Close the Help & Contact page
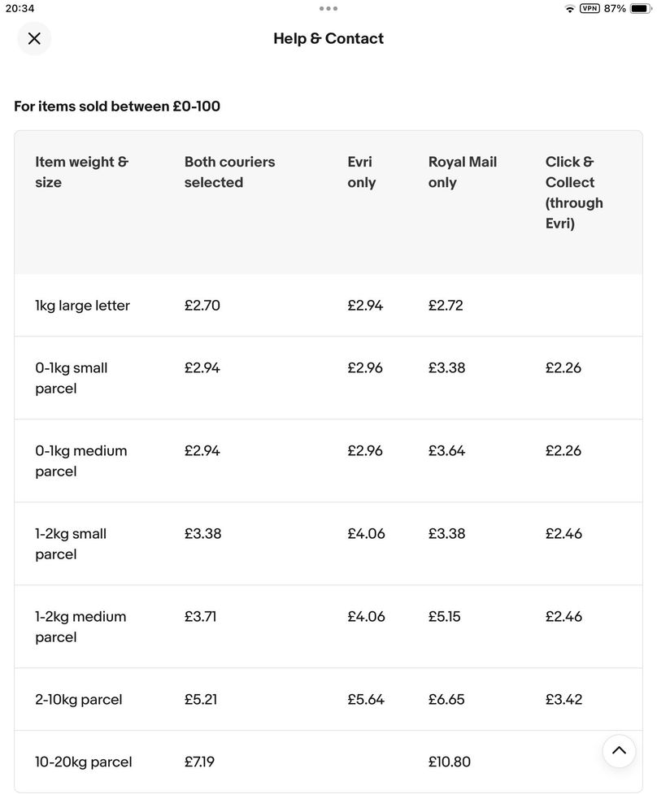Screen dimensions: 657x812 [34, 38]
